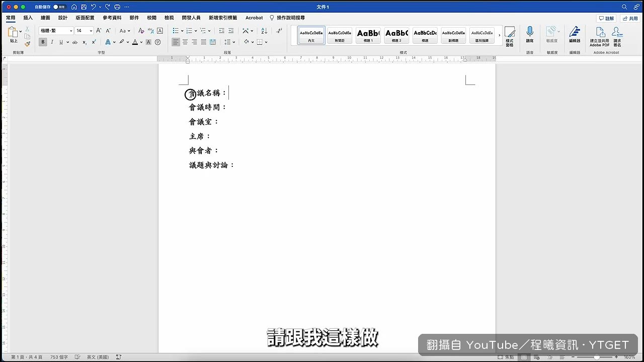Go to the Review (校閱) tab
This screenshot has width=644, height=362.
pyautogui.click(x=151, y=18)
